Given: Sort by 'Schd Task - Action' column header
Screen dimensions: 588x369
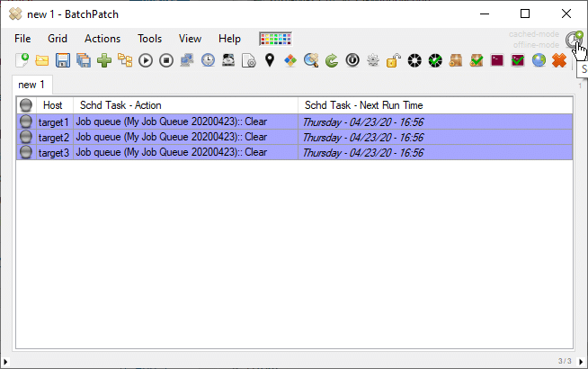Looking at the screenshot, I should pyautogui.click(x=185, y=105).
